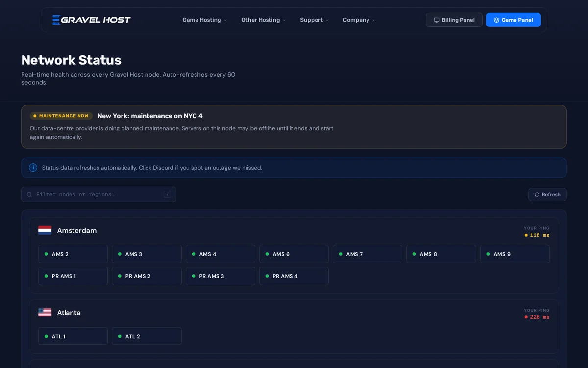Screen dimensions: 588x368
Task: Select the ATL 2 node
Action: (147, 336)
